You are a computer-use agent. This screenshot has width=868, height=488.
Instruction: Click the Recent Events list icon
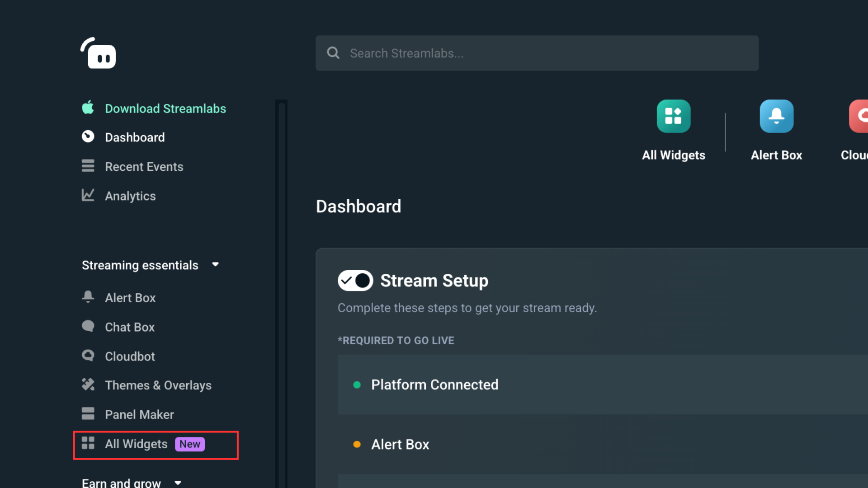tap(88, 166)
